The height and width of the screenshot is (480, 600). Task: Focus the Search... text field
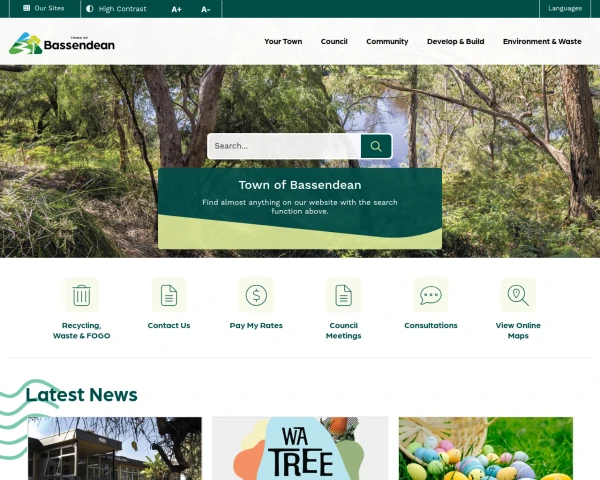pos(284,146)
